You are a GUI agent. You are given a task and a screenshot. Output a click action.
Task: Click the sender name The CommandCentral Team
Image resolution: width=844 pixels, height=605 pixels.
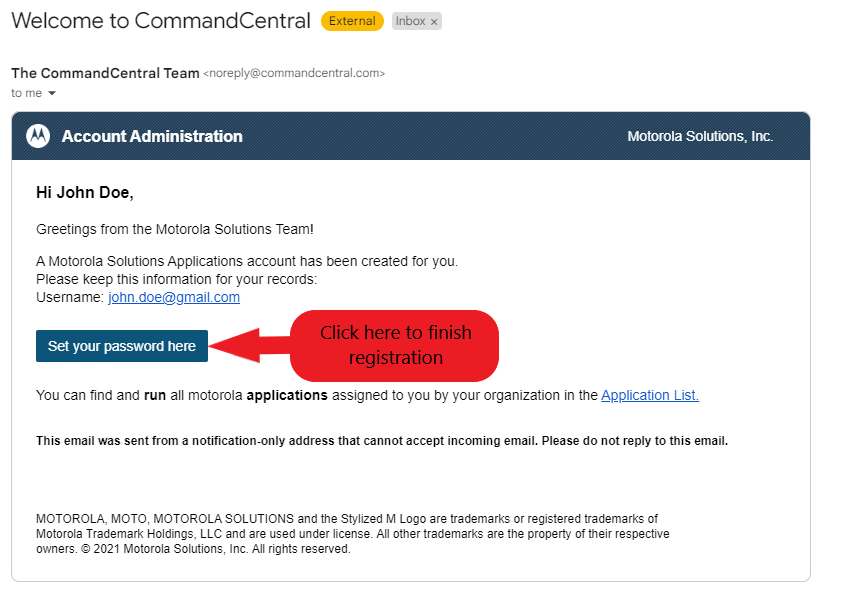(106, 73)
